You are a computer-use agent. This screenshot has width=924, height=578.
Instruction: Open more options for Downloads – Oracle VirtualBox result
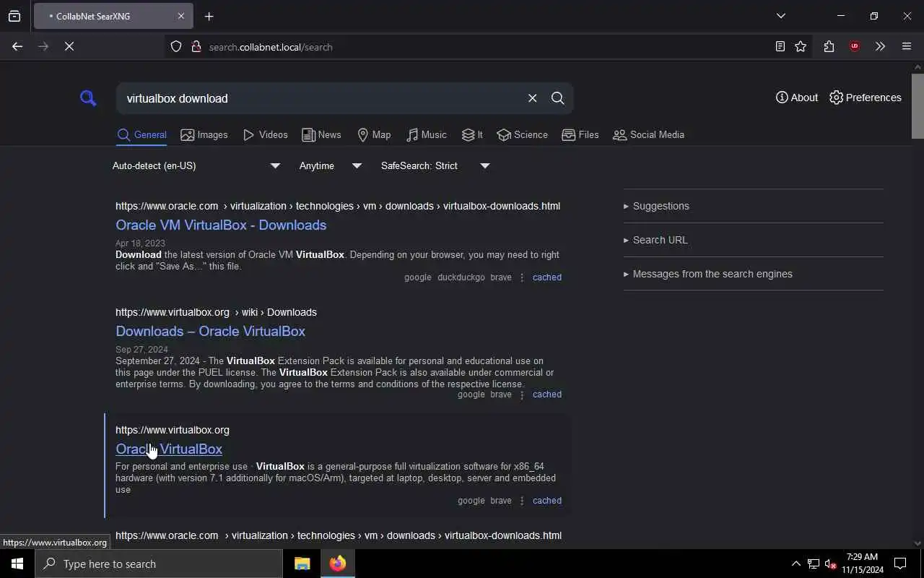[522, 394]
